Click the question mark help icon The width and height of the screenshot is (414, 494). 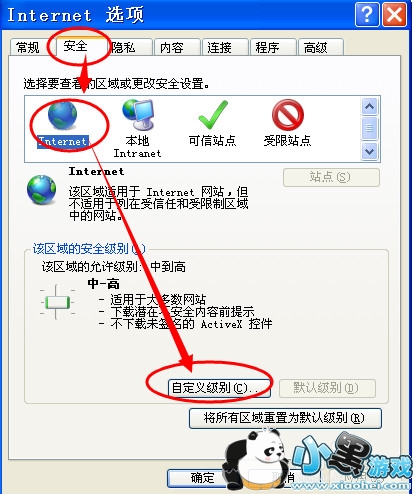[x=367, y=15]
